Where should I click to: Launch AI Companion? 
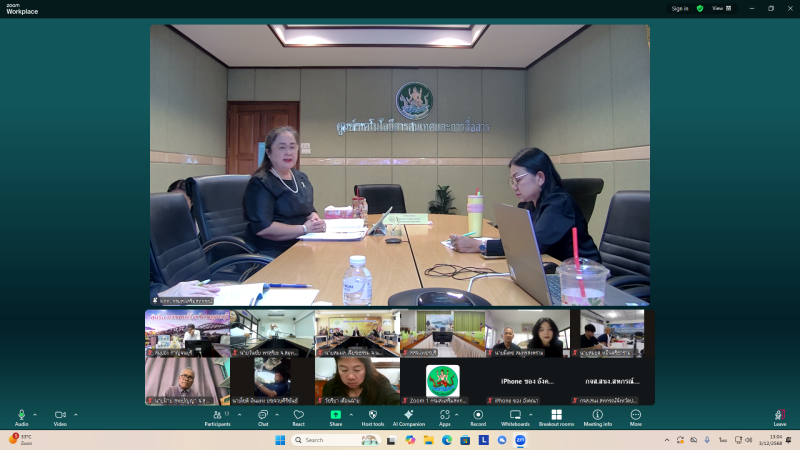click(408, 415)
